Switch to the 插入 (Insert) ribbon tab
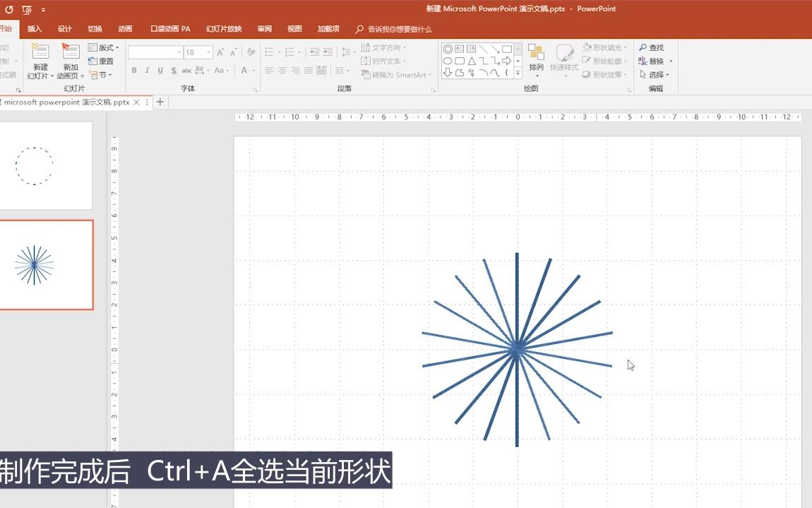 34,29
